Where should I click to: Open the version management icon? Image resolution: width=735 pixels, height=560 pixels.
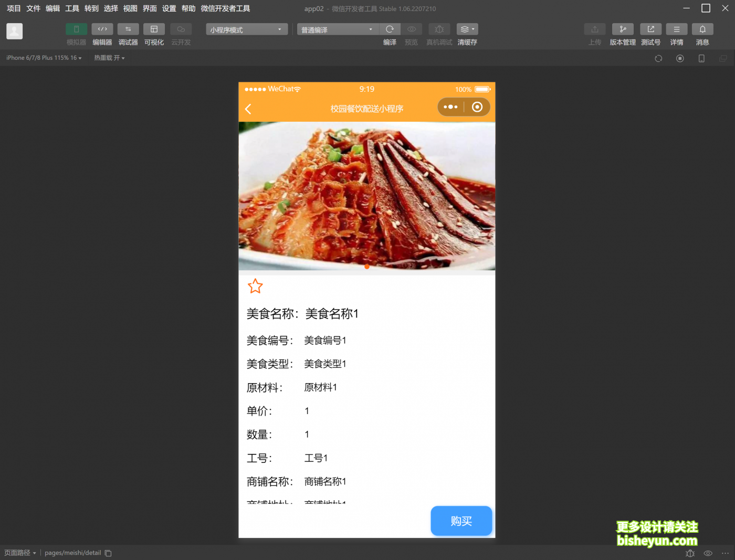coord(623,29)
